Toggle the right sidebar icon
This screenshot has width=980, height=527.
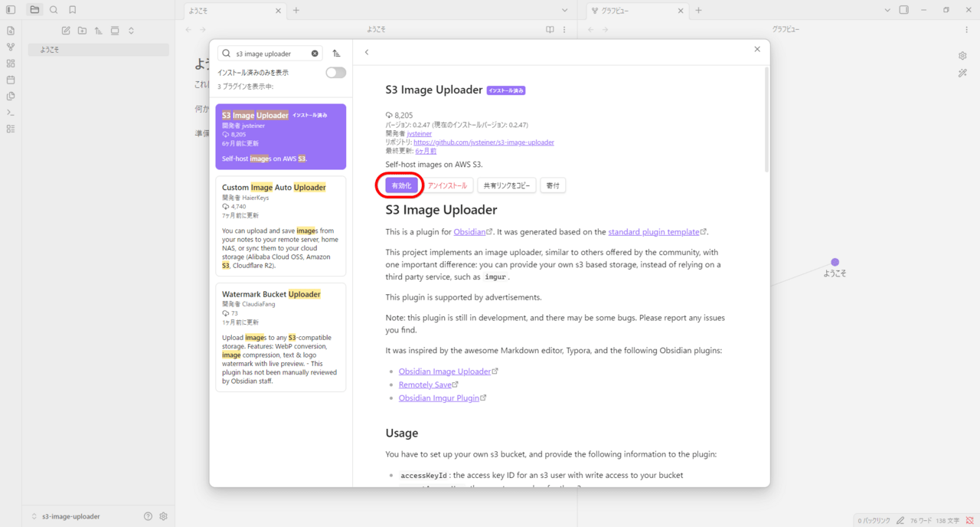pyautogui.click(x=904, y=10)
